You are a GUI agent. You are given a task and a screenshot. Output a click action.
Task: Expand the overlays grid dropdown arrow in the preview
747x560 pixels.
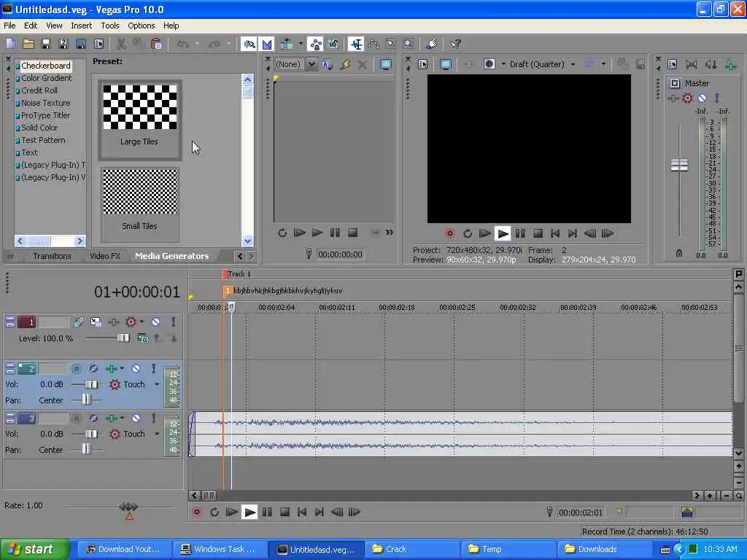tap(603, 64)
